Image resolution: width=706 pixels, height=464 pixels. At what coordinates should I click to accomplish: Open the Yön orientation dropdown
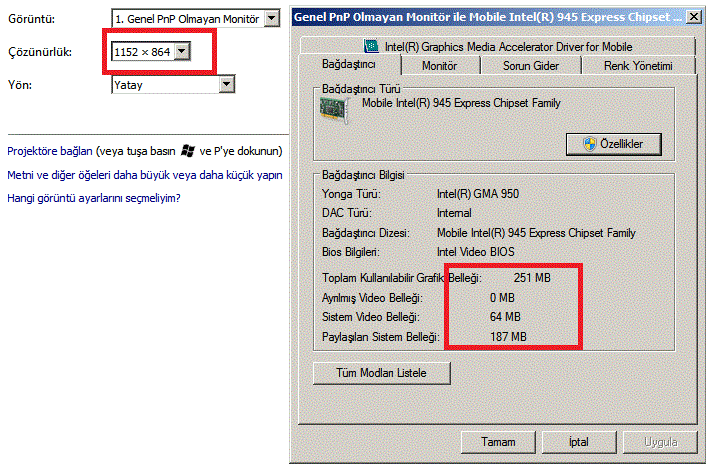(x=173, y=84)
